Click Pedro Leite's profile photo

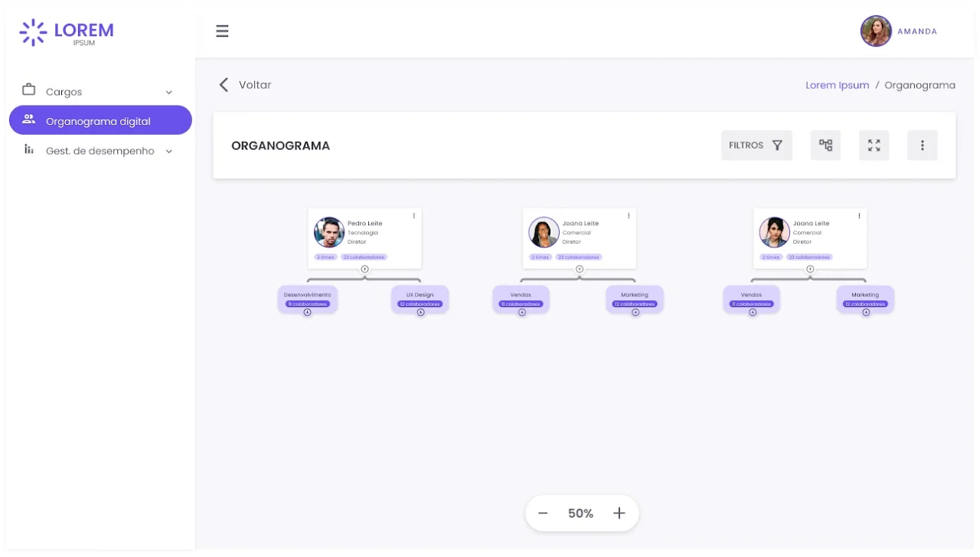point(329,232)
